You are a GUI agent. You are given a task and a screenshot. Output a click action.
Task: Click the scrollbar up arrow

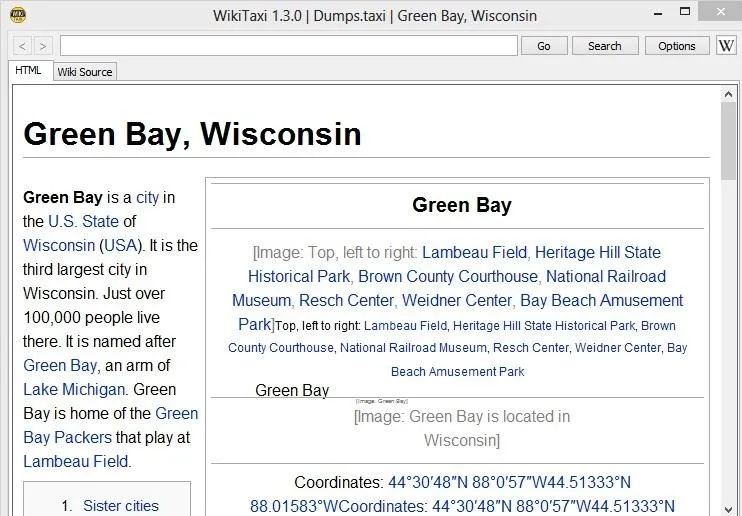(x=728, y=95)
